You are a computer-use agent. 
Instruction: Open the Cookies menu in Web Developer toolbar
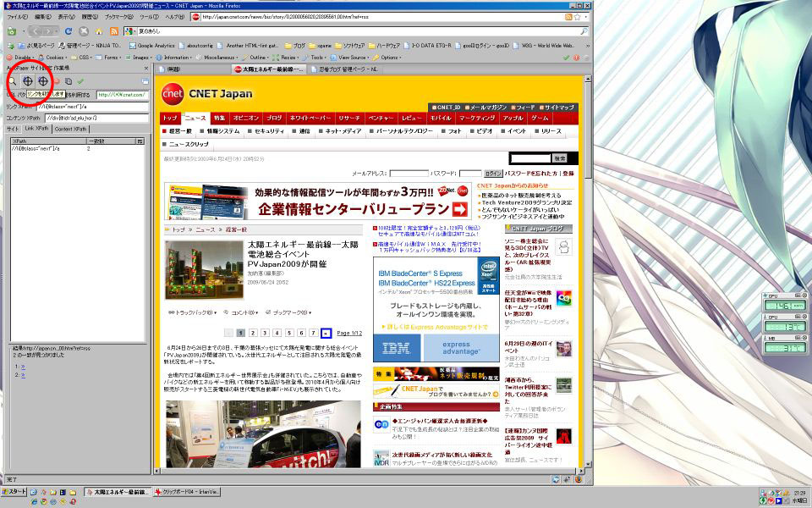(52, 58)
